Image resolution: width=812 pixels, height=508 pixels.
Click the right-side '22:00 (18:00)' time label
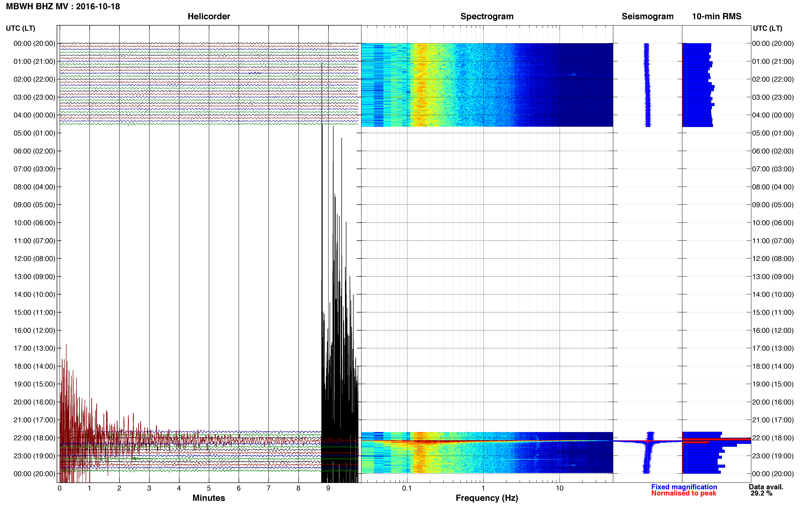point(773,438)
